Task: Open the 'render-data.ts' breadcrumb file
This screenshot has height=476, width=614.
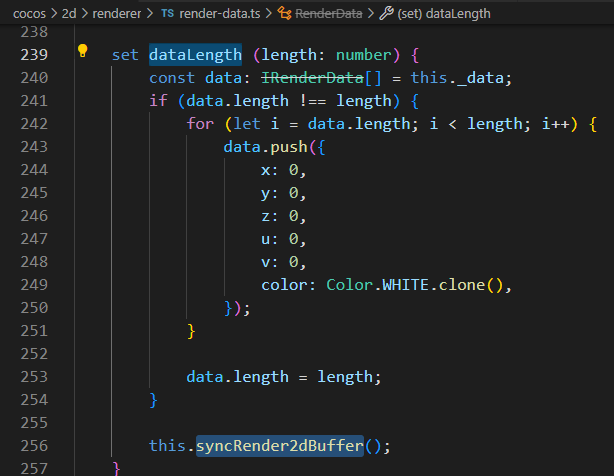Action: pyautogui.click(x=220, y=14)
